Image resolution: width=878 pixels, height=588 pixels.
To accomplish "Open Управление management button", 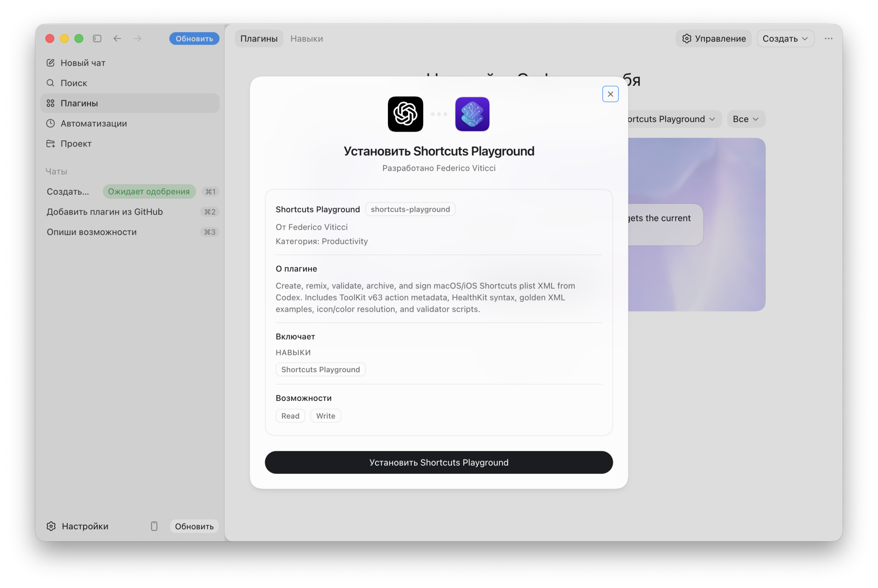I will tap(713, 38).
